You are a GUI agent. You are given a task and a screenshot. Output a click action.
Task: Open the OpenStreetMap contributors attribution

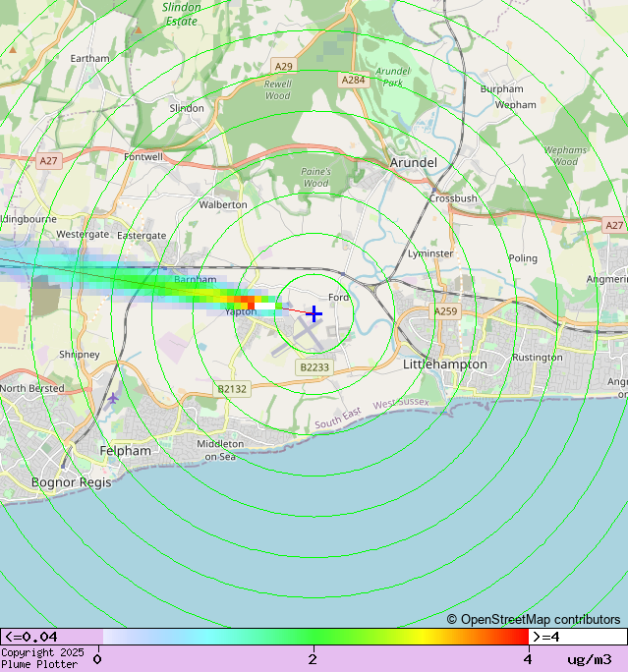[534, 620]
